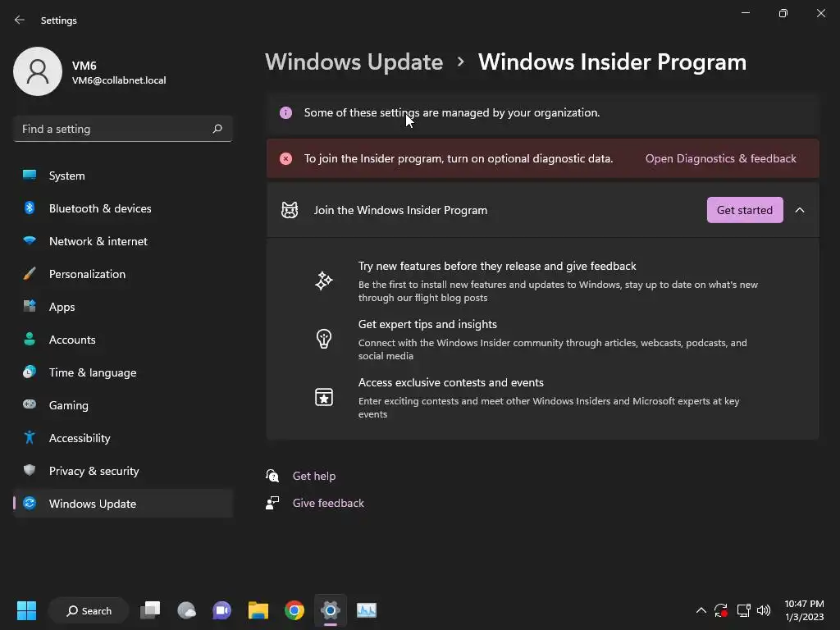
Task: Go to Network & internet
Action: point(123,241)
